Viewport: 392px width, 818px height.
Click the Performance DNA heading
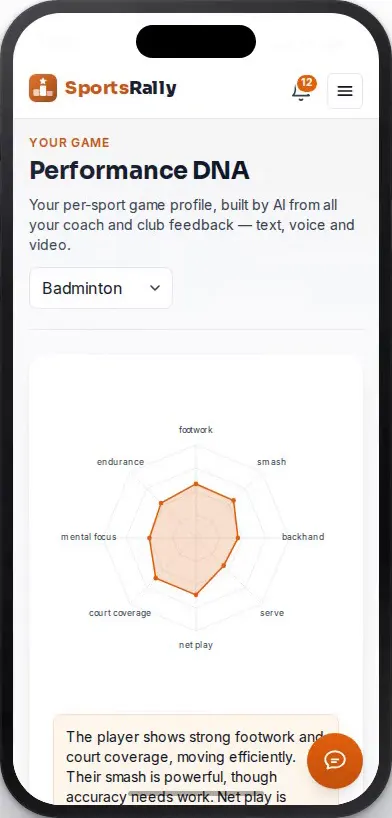(139, 171)
